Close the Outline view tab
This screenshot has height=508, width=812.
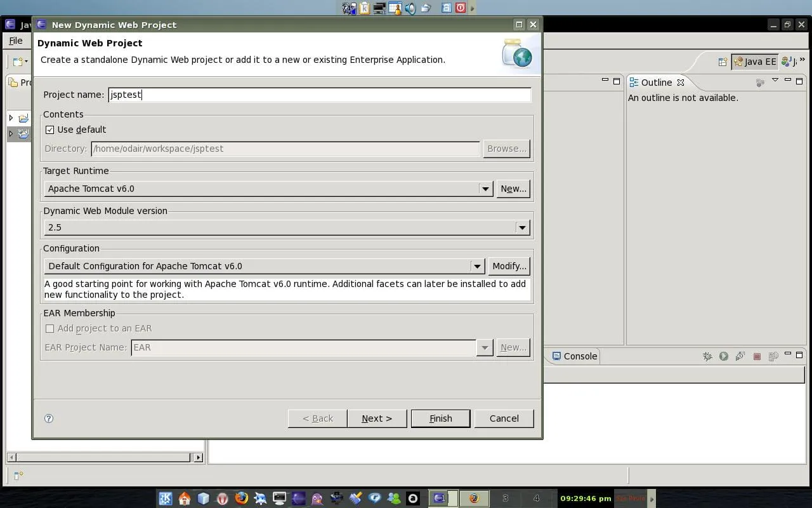point(681,83)
